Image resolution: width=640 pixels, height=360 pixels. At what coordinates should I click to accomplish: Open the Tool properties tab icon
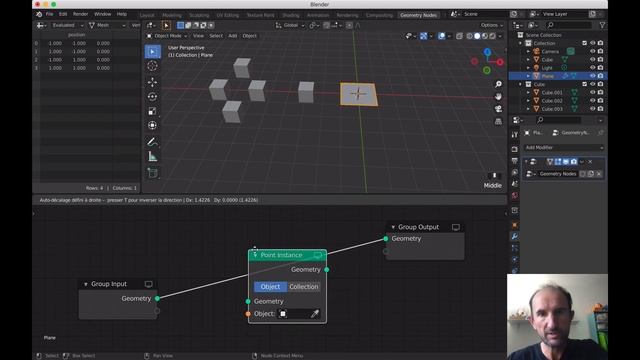[x=515, y=134]
